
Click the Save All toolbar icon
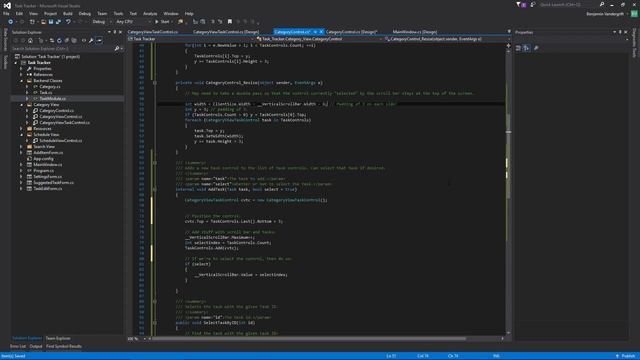point(58,22)
